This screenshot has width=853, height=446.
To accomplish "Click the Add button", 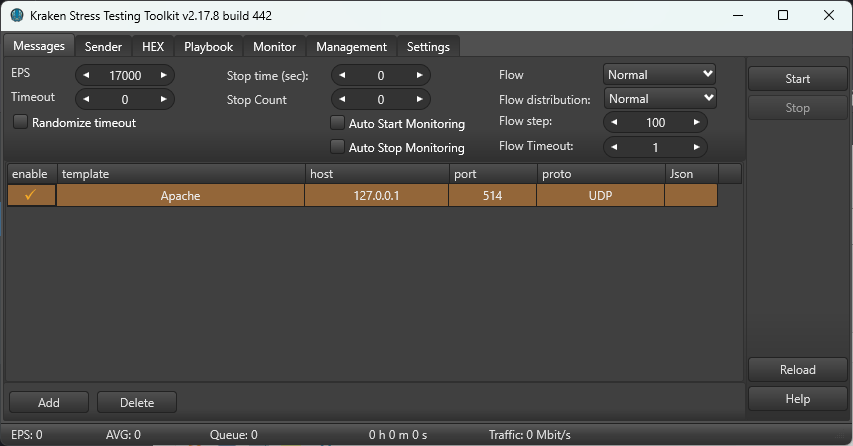I will coord(49,402).
